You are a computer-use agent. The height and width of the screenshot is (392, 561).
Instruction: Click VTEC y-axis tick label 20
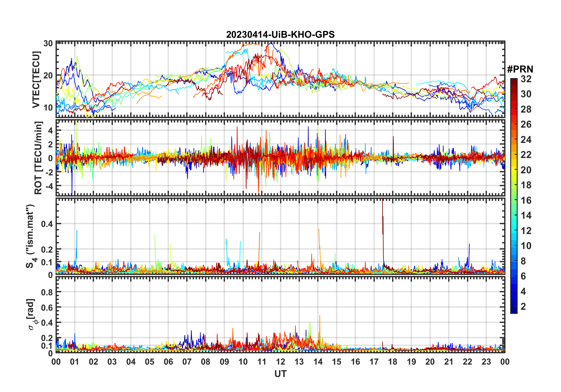point(48,75)
